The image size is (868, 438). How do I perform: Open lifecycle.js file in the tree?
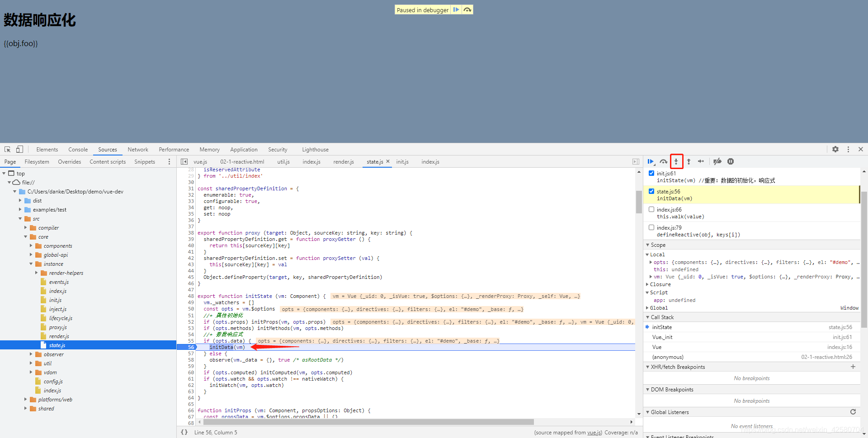pyautogui.click(x=61, y=318)
